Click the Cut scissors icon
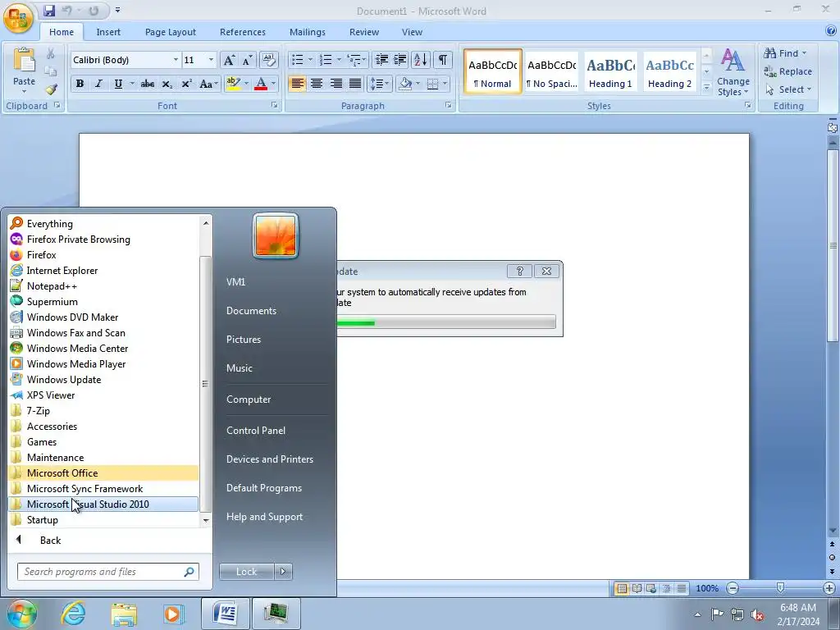Viewport: 840px width, 630px height. click(x=50, y=53)
